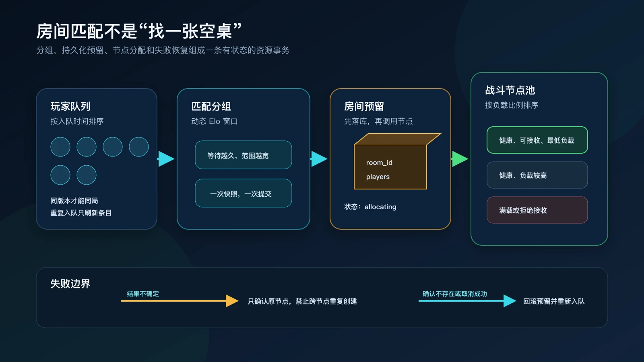Click 只确认原节点，禁止跨节点重复创建 text
The width and height of the screenshot is (644, 362).
(x=302, y=301)
